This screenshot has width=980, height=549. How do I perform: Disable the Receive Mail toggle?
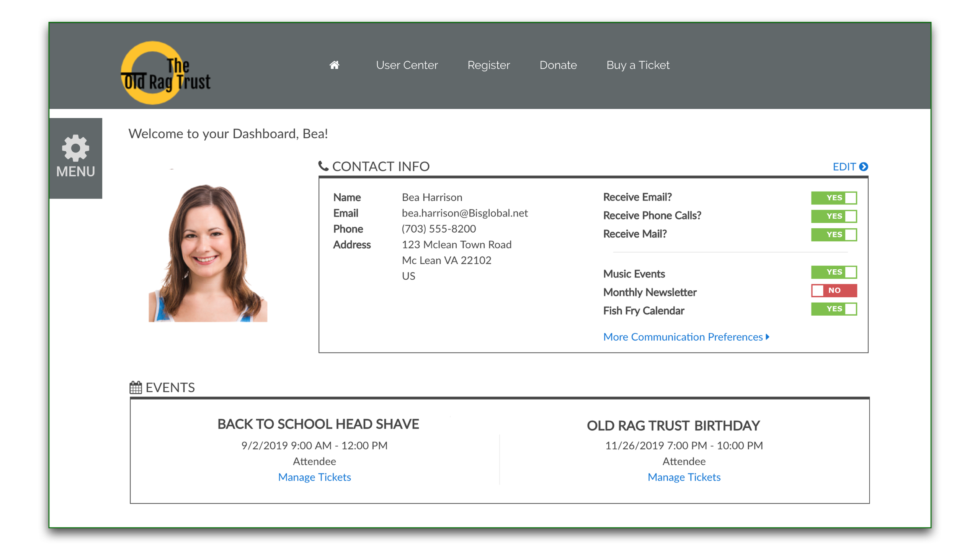coord(833,234)
